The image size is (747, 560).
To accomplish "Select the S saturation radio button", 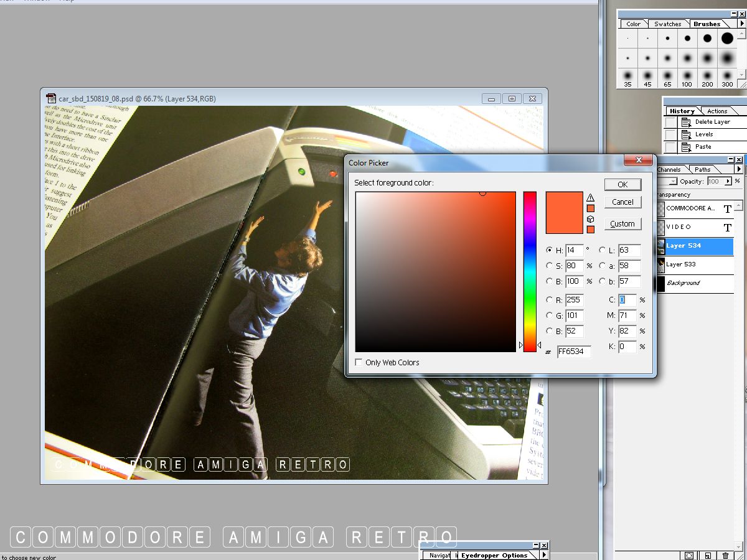I will tap(550, 266).
